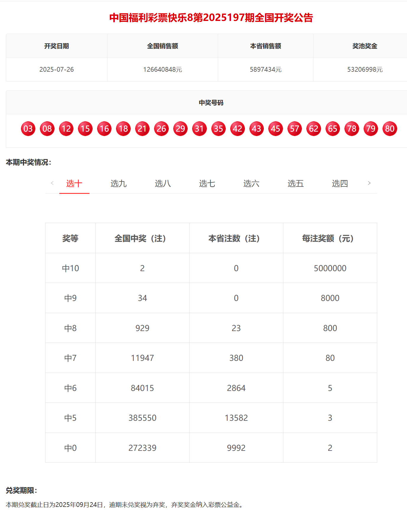Switch to 选六 results
407x532 pixels.
tap(251, 184)
